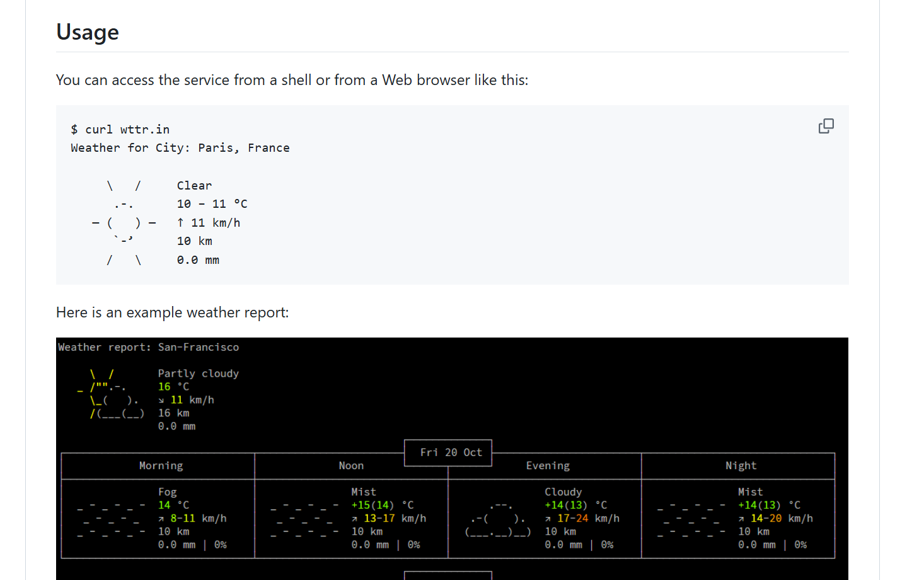
Task: Click 'You can access the service' paragraph
Action: tap(292, 80)
